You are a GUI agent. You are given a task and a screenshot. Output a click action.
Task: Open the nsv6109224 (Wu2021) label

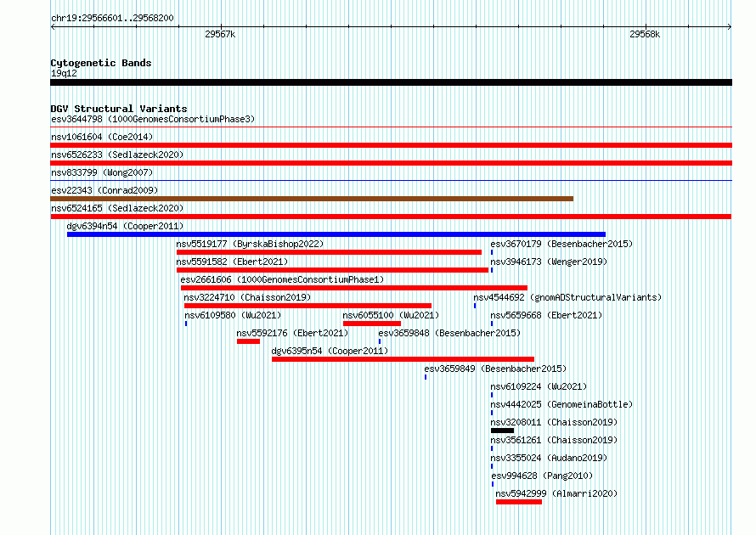(x=539, y=386)
